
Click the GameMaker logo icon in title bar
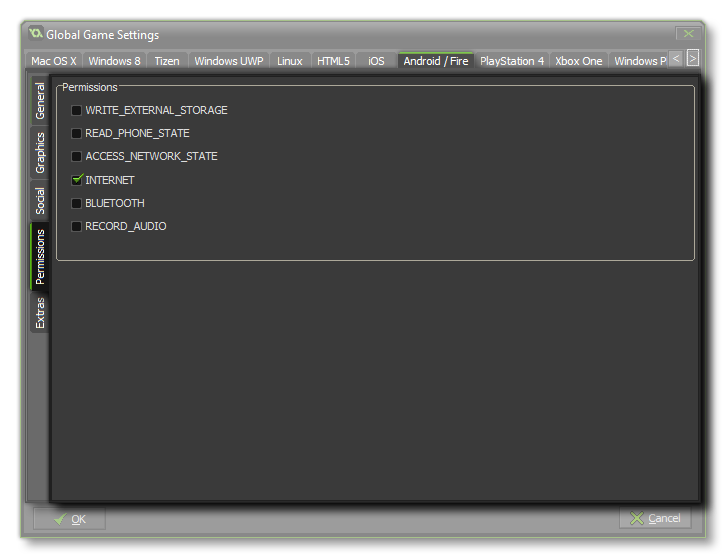click(x=36, y=34)
